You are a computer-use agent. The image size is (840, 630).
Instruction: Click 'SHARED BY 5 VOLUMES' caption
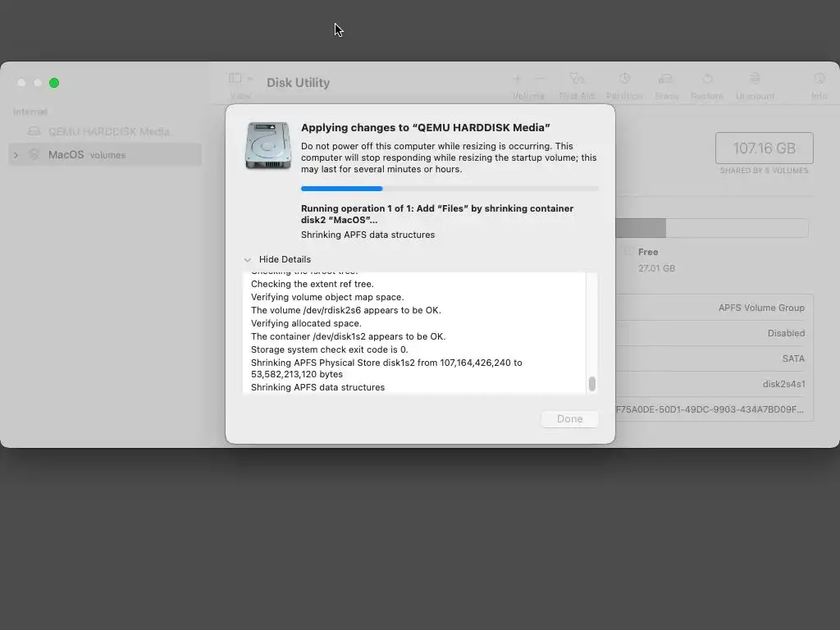[x=764, y=171]
